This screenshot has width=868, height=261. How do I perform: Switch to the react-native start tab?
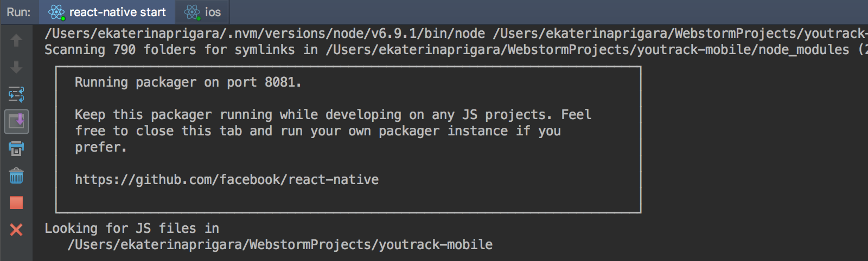coord(106,12)
